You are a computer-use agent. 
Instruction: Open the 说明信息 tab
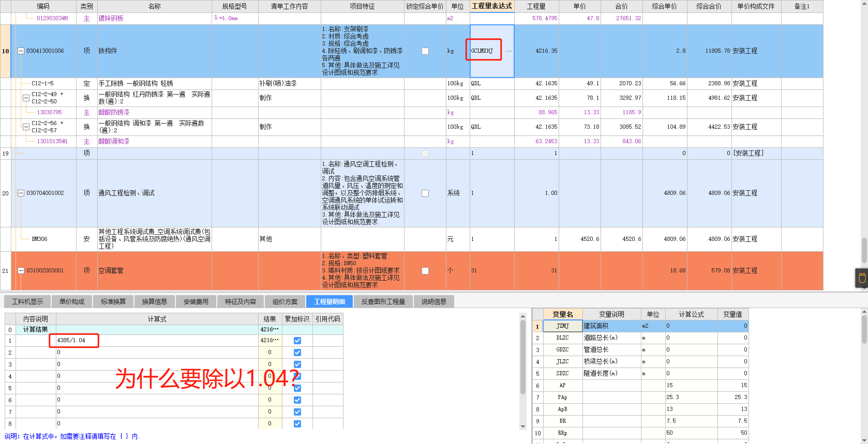[x=434, y=302]
